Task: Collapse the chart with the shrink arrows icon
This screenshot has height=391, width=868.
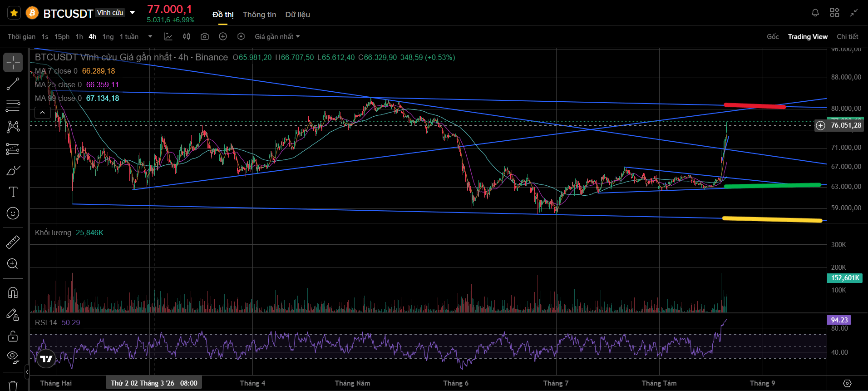Action: (854, 13)
